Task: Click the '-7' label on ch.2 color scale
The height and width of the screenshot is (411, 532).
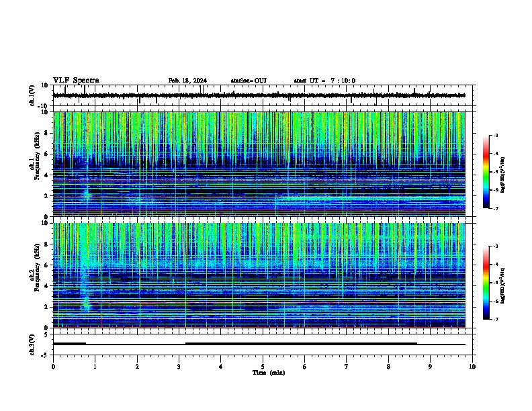Action: (x=495, y=320)
